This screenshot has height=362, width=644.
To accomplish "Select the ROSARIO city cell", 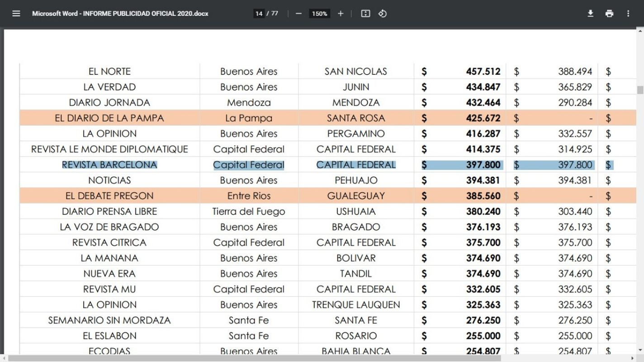I will pos(356,336).
